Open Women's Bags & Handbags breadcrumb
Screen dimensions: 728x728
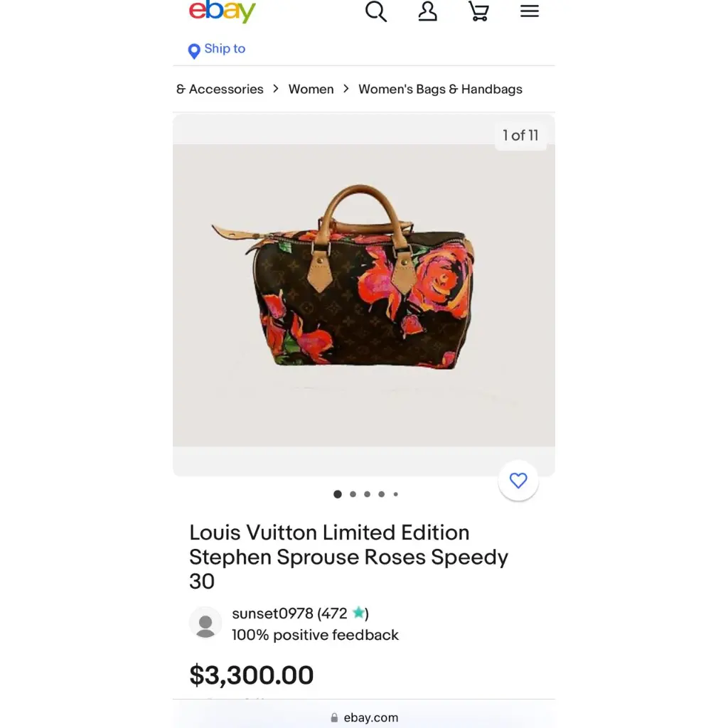440,89
